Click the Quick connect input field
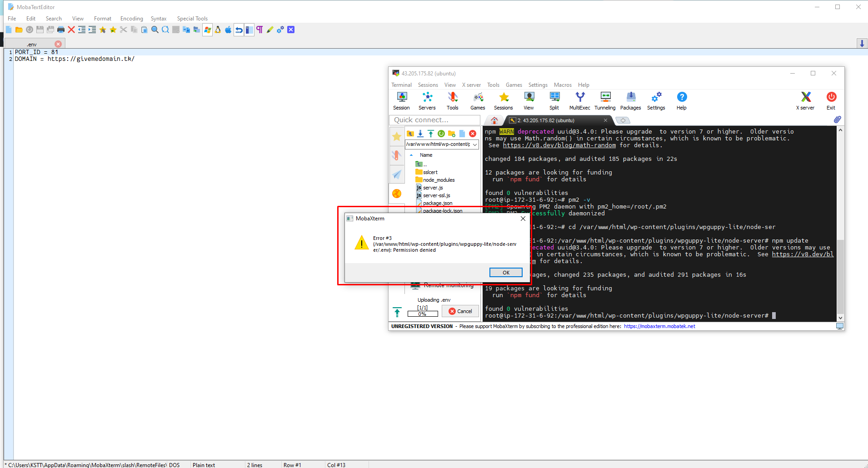The image size is (868, 468). pos(434,120)
